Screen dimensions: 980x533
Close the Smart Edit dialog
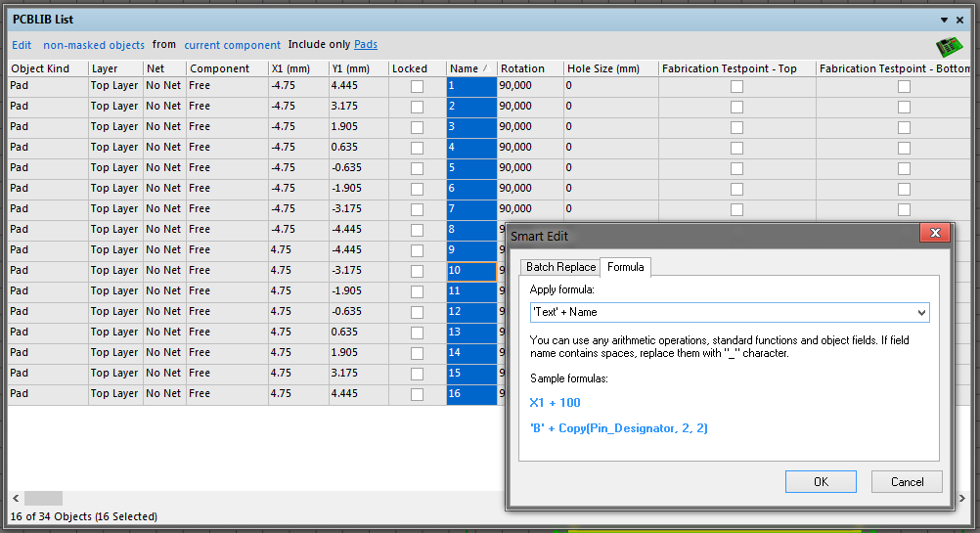click(935, 234)
